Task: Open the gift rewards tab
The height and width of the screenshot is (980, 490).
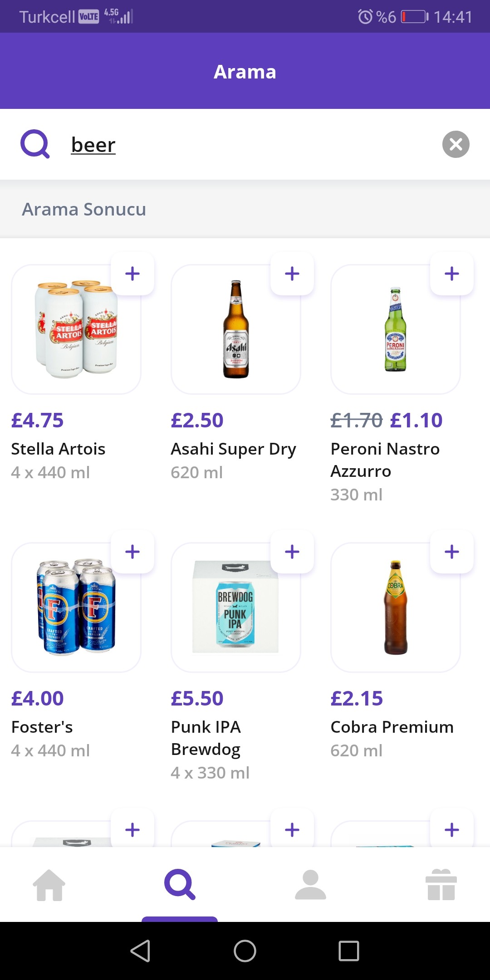Action: (x=441, y=885)
